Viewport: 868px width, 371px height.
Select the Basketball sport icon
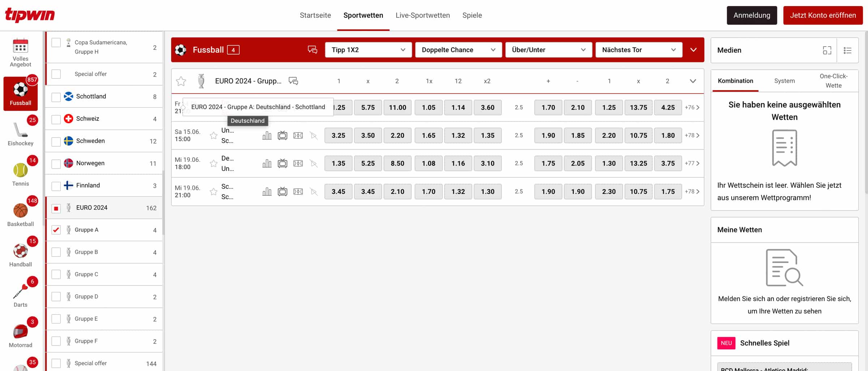[20, 211]
